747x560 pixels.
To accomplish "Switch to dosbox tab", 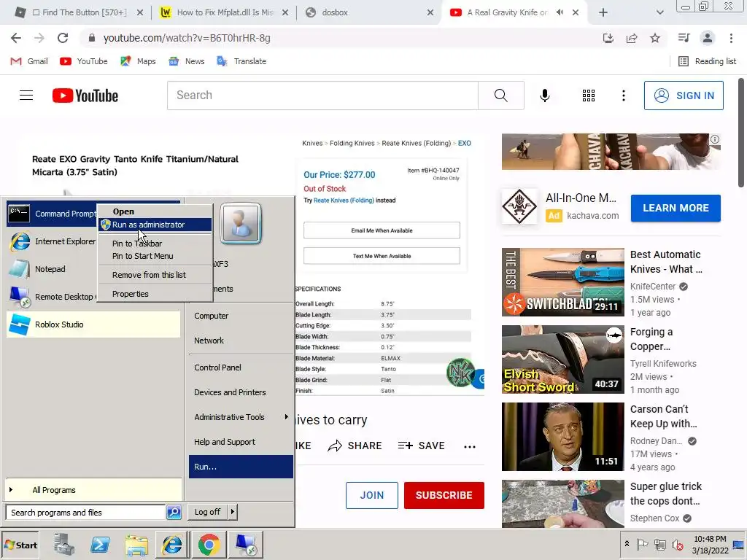I will pyautogui.click(x=369, y=12).
